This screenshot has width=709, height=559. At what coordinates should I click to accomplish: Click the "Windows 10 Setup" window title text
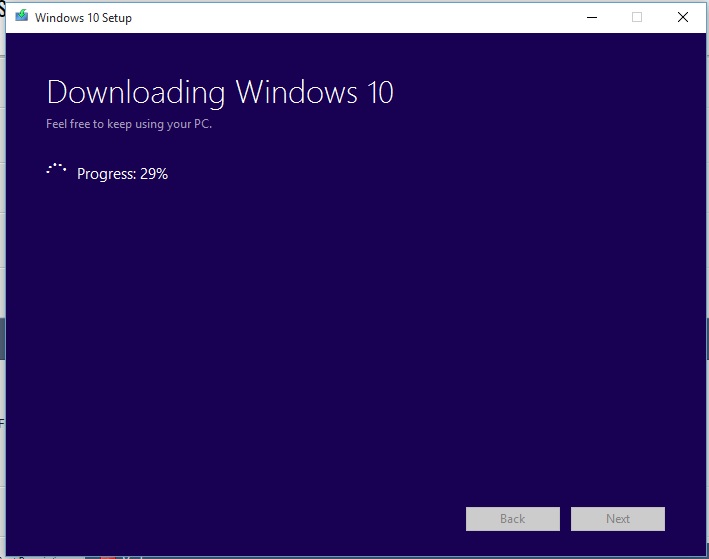coord(83,18)
